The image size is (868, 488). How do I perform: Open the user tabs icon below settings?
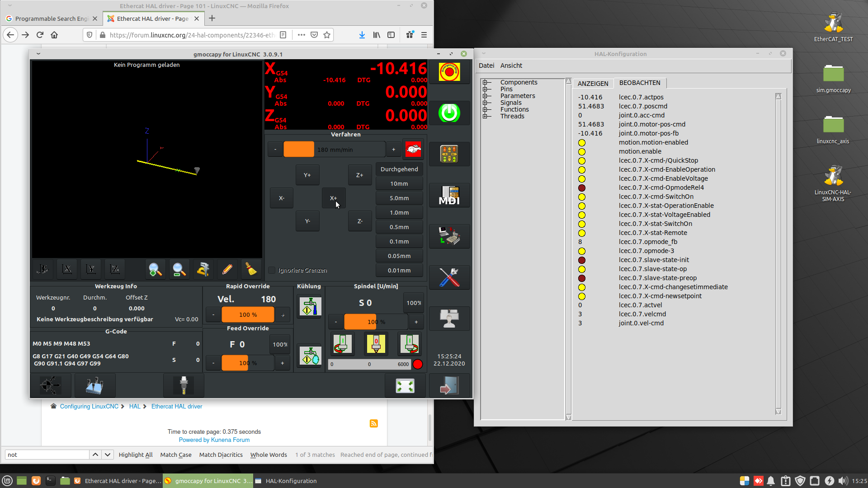click(x=449, y=319)
